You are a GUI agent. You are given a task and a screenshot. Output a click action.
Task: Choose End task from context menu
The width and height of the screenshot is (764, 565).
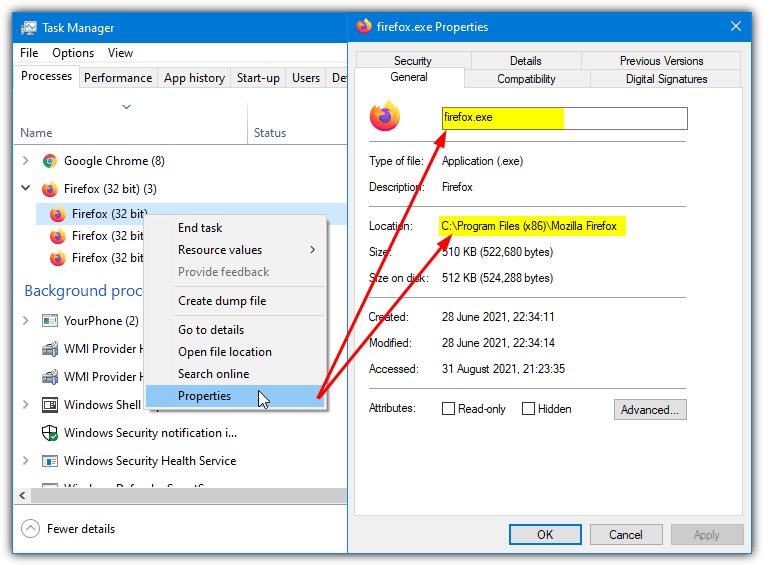[236, 228]
